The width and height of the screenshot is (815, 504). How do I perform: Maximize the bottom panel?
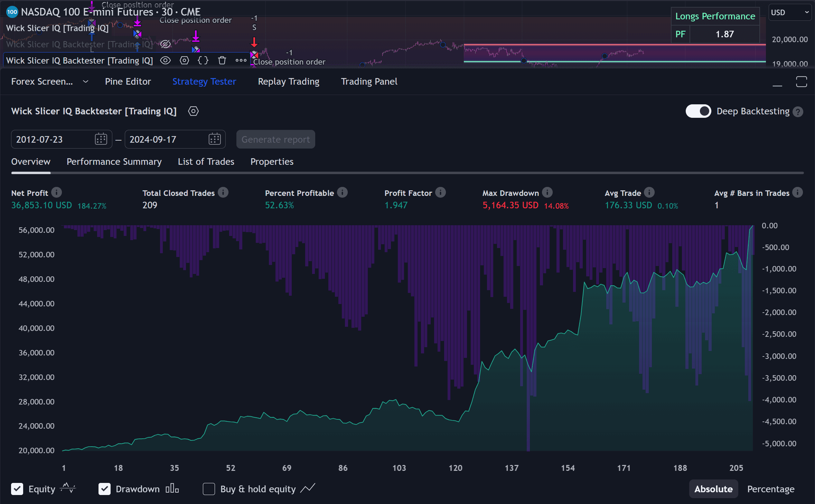(x=802, y=82)
